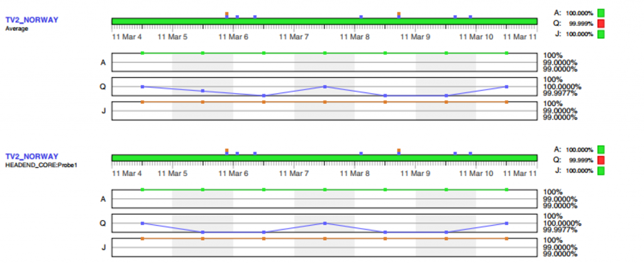This screenshot has height=264, width=644.
Task: Click blue marker just after 11 Mar 8, Average timeline
Action: click(x=361, y=16)
